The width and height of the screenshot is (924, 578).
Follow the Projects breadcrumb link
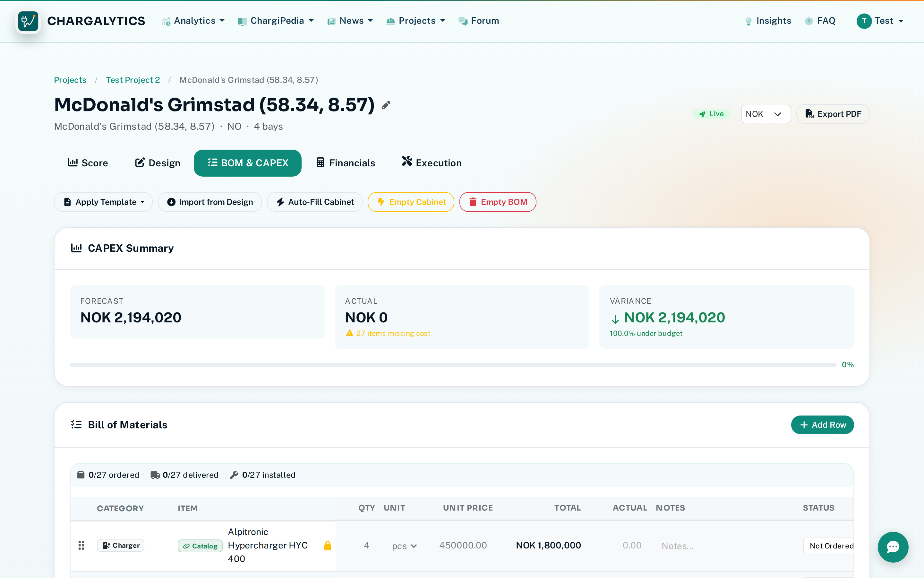tap(70, 80)
